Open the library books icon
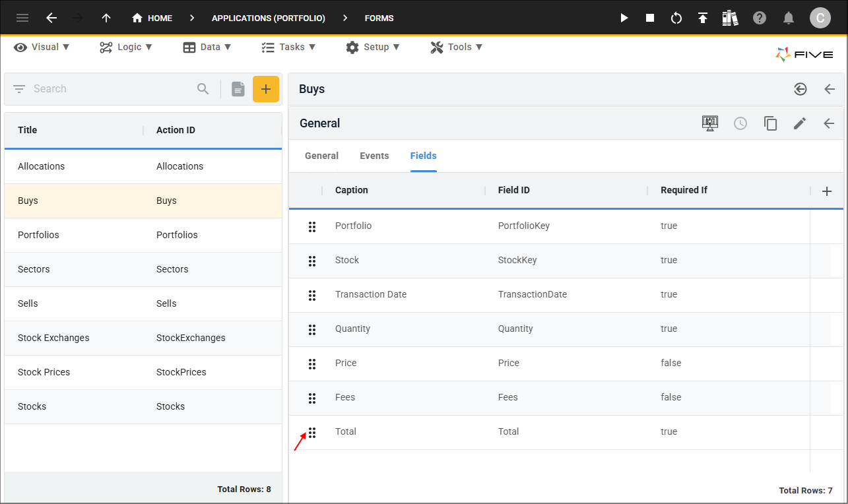The height and width of the screenshot is (504, 848). pos(730,18)
